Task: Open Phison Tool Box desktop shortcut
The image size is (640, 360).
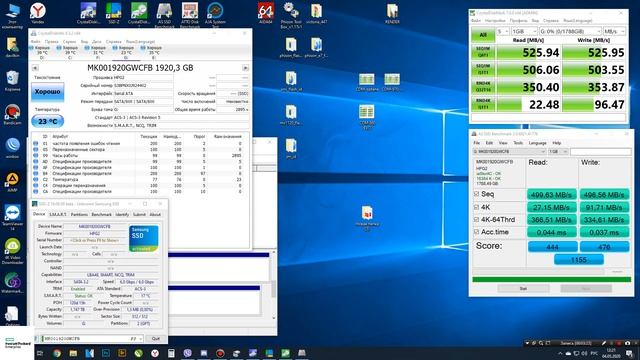Action: tap(291, 15)
